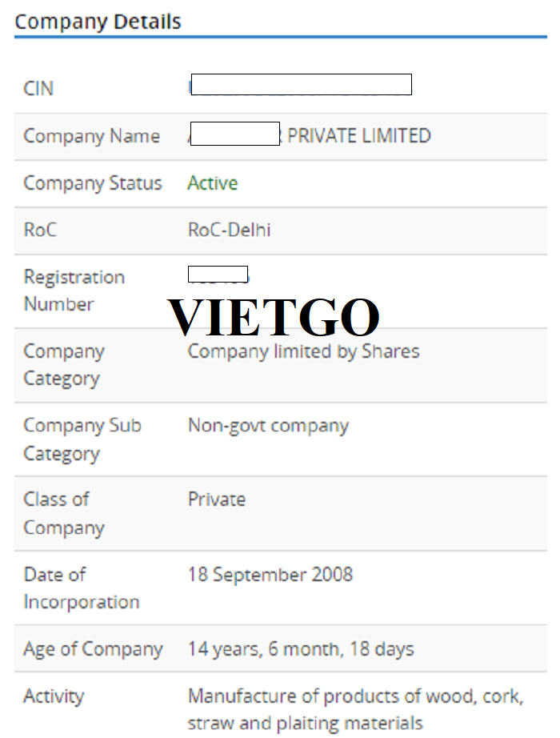The width and height of the screenshot is (560, 738).
Task: Click the Company Sub Category label
Action: [x=82, y=439]
